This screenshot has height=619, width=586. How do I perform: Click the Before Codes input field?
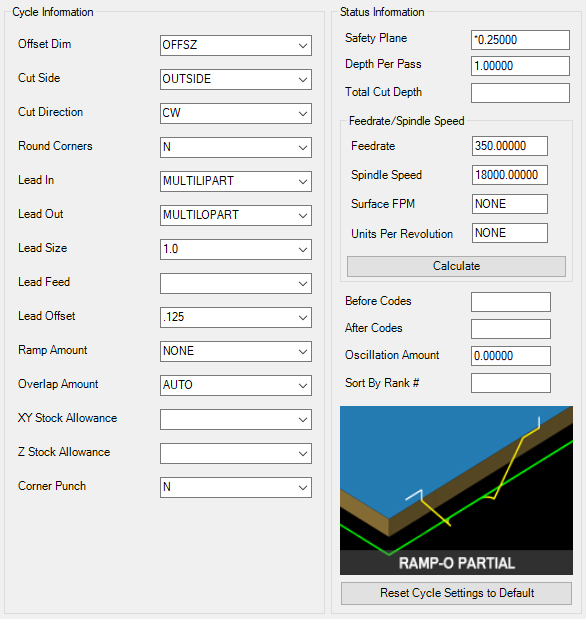(511, 302)
